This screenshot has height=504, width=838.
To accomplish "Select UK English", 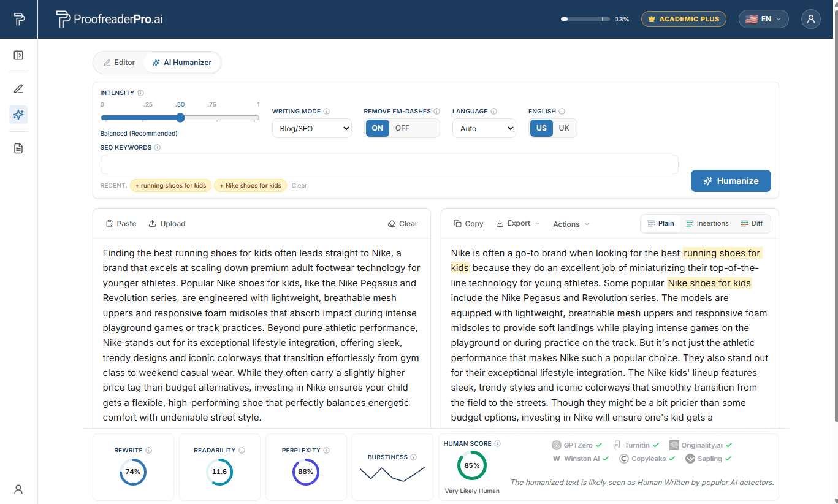I will (564, 128).
